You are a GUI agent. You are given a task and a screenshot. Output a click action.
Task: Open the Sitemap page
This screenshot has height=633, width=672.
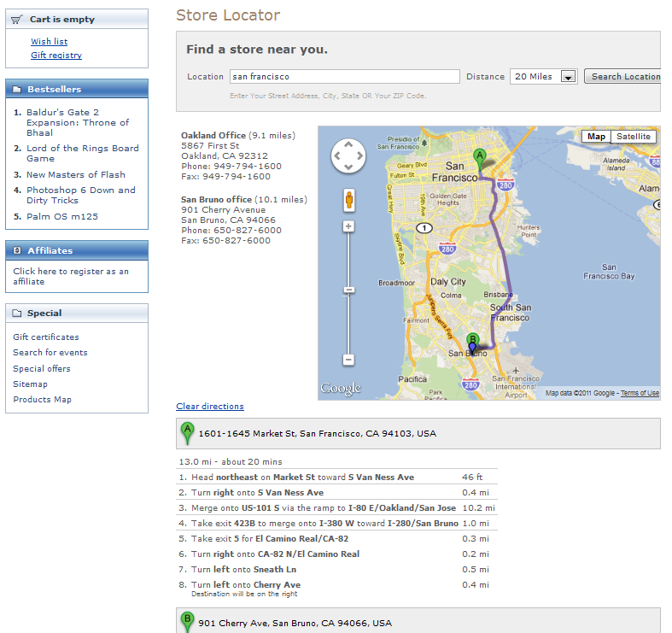pyautogui.click(x=30, y=384)
